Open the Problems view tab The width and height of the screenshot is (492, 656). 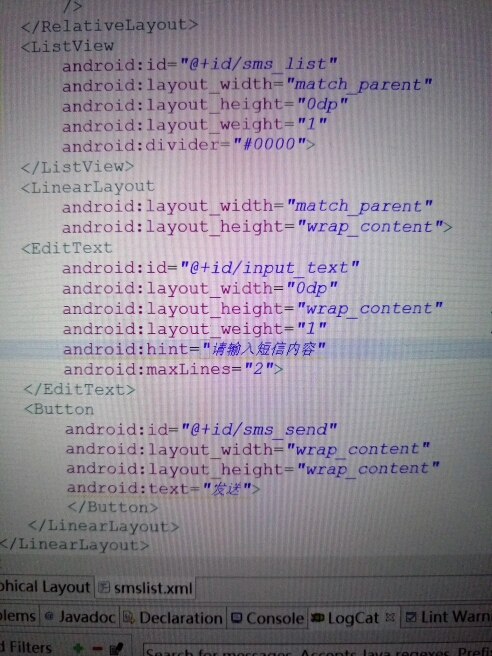coord(18,616)
